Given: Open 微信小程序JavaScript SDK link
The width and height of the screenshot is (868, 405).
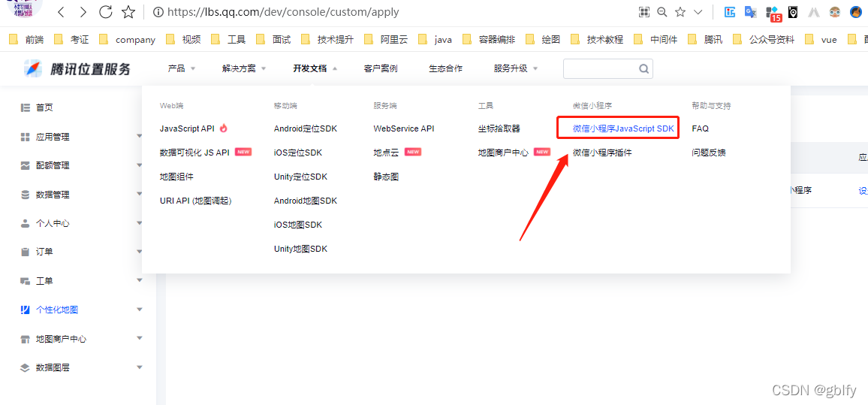Looking at the screenshot, I should pyautogui.click(x=623, y=128).
